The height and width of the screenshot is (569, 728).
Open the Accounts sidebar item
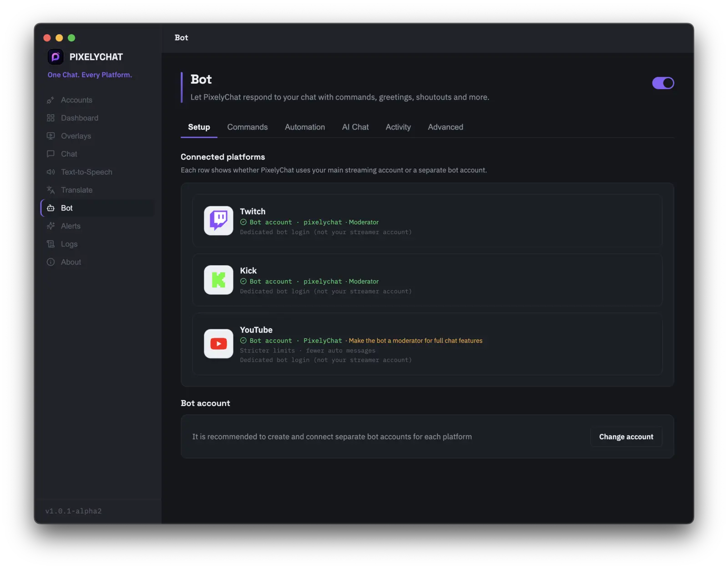pos(97,100)
